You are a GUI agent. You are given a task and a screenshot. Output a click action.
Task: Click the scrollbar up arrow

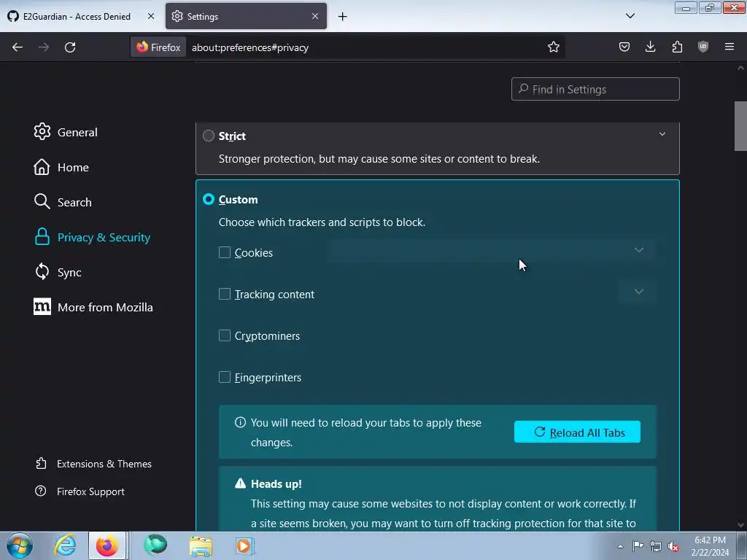tap(740, 68)
